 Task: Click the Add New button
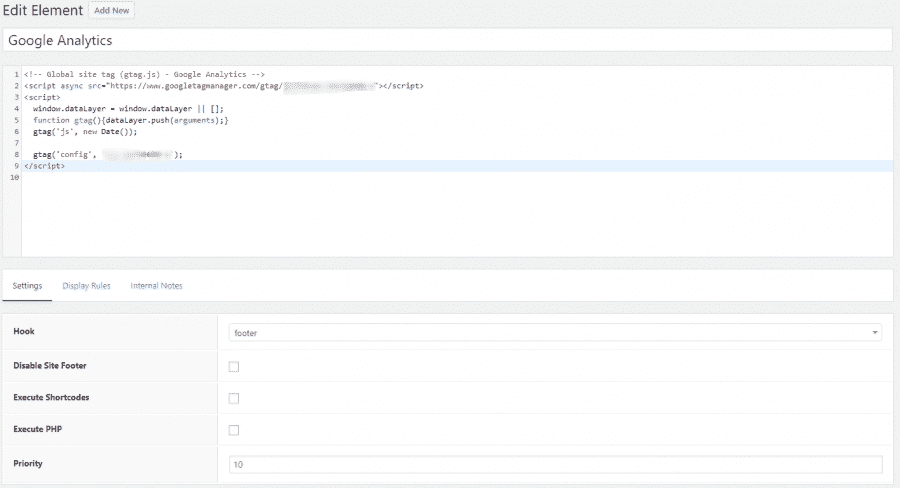point(111,10)
